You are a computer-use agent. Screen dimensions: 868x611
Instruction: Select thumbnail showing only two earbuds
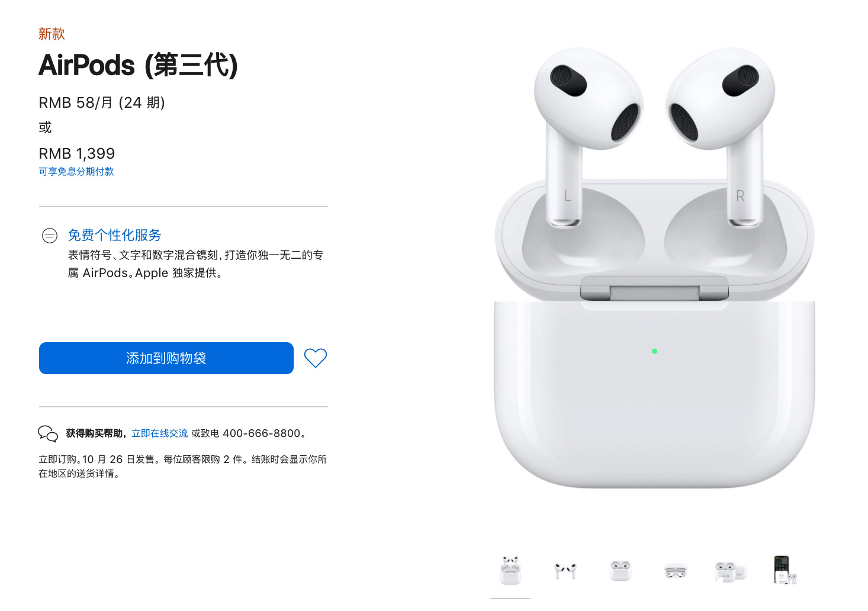click(565, 570)
